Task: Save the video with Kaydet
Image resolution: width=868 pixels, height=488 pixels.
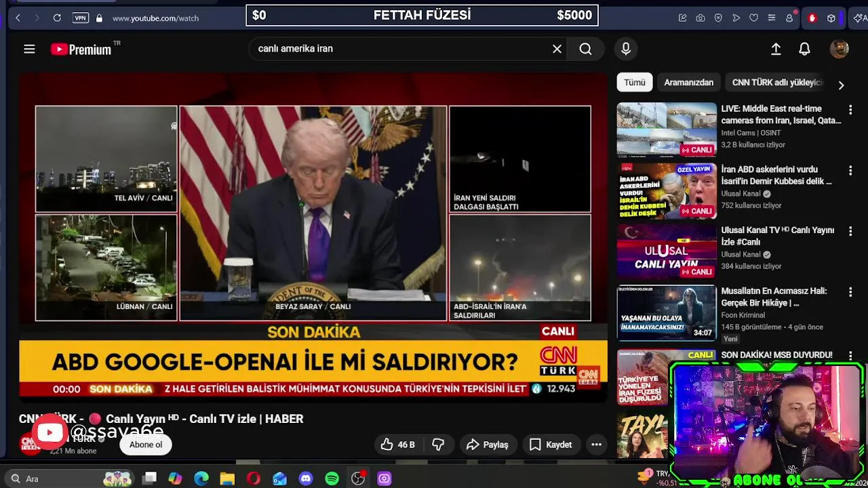Action: [551, 445]
